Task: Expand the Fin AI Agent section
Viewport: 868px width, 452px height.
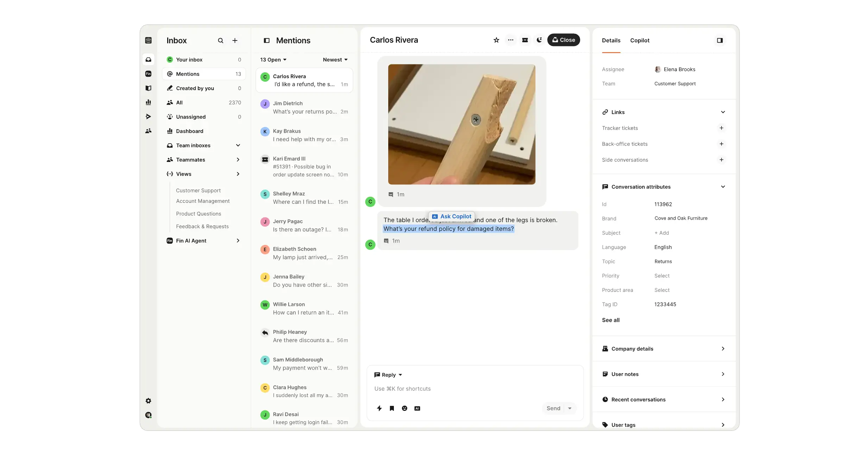Action: [238, 240]
